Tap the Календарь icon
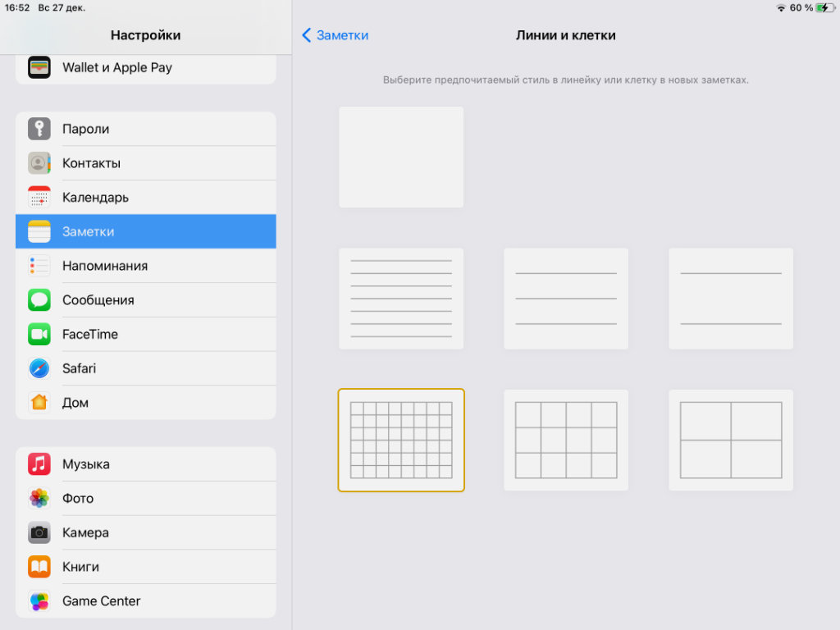The width and height of the screenshot is (840, 630). pos(39,197)
